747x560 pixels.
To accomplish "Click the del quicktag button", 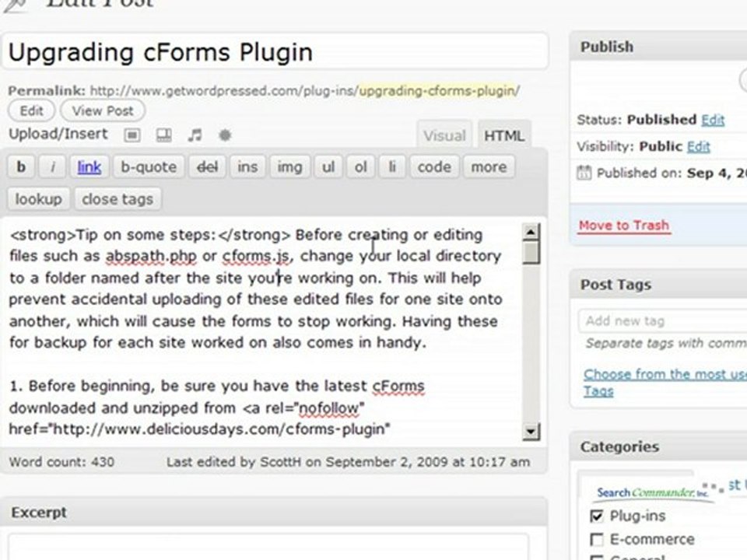I will pyautogui.click(x=207, y=167).
